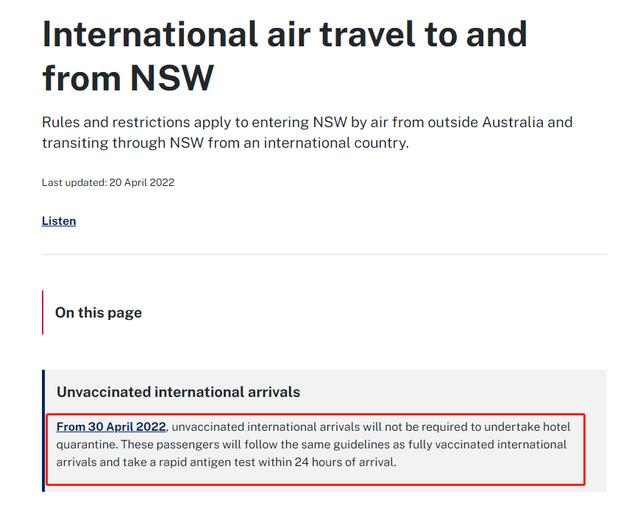
Task: Click the 'transiting through NSW' intro line
Action: point(225,143)
